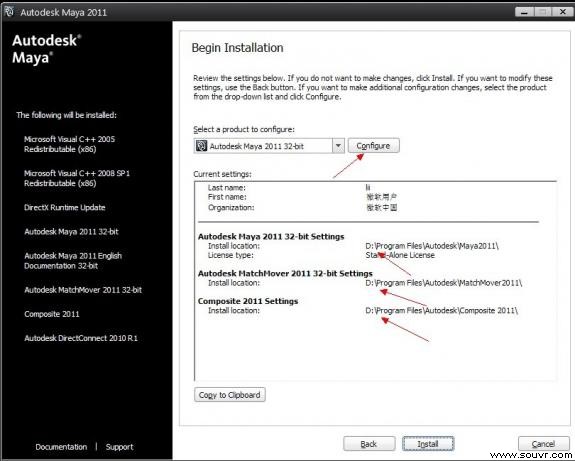Click the Maya icon inside the product dropdown
Screen dimensions: 575x461
(x=201, y=146)
